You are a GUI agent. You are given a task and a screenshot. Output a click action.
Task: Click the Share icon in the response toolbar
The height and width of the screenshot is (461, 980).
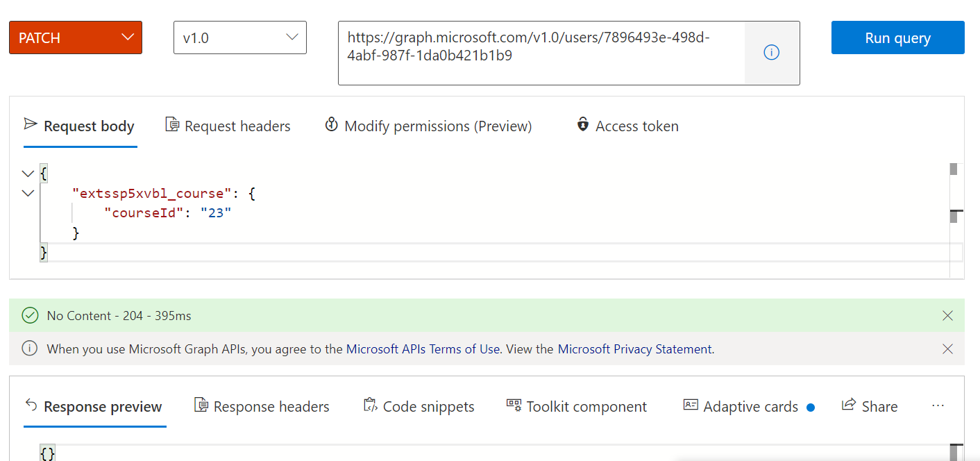(x=847, y=405)
